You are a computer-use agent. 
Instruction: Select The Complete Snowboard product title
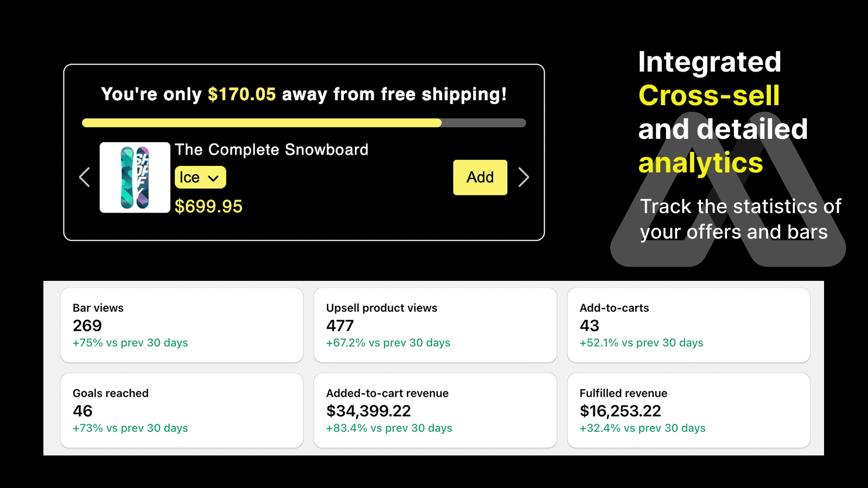[x=271, y=150]
